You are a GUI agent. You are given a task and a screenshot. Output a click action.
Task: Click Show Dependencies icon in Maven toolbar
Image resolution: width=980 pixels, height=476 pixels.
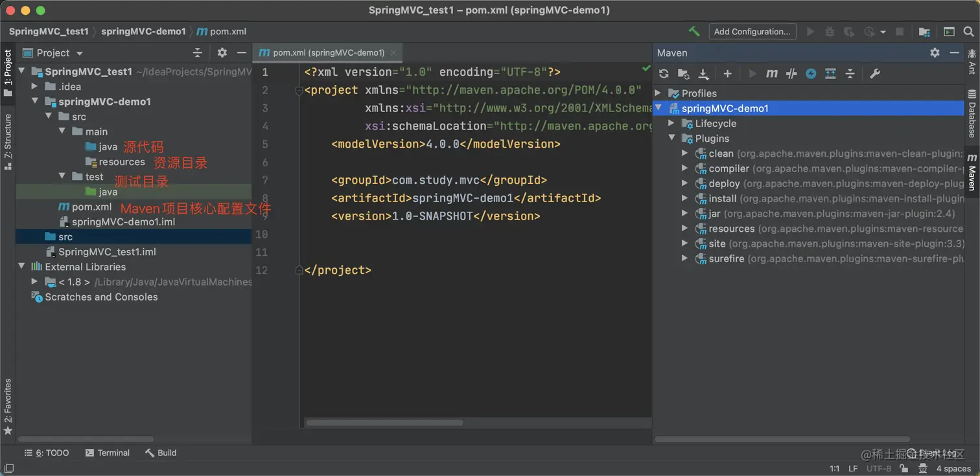[830, 74]
